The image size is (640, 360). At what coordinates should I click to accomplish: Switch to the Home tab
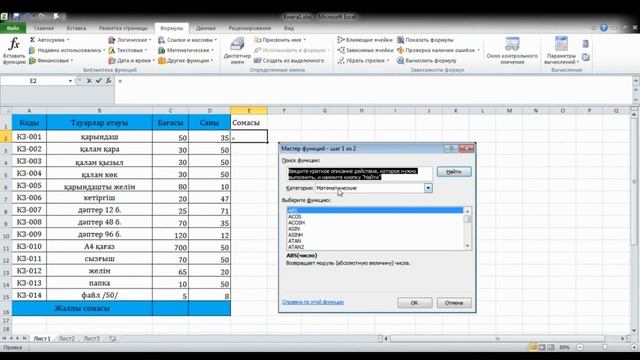(44, 28)
